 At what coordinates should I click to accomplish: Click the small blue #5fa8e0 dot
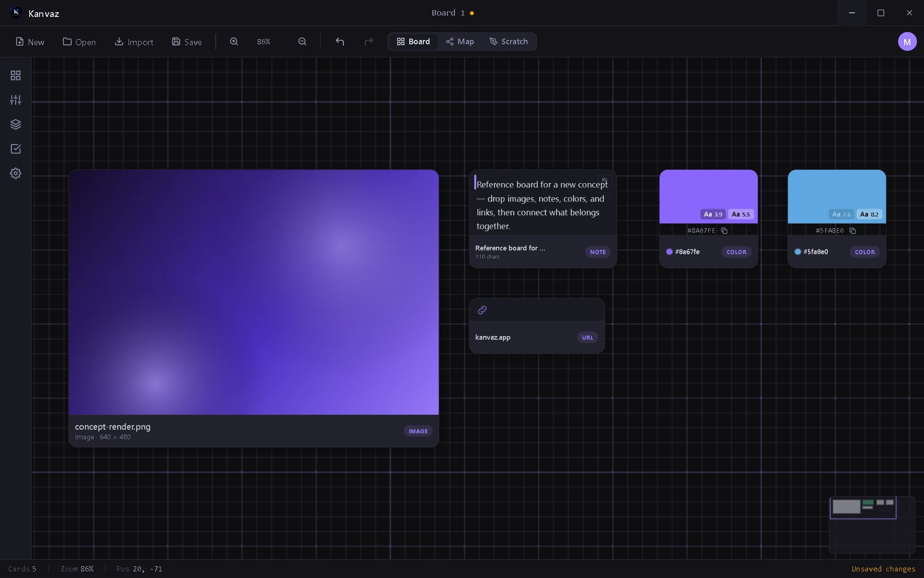tap(798, 252)
